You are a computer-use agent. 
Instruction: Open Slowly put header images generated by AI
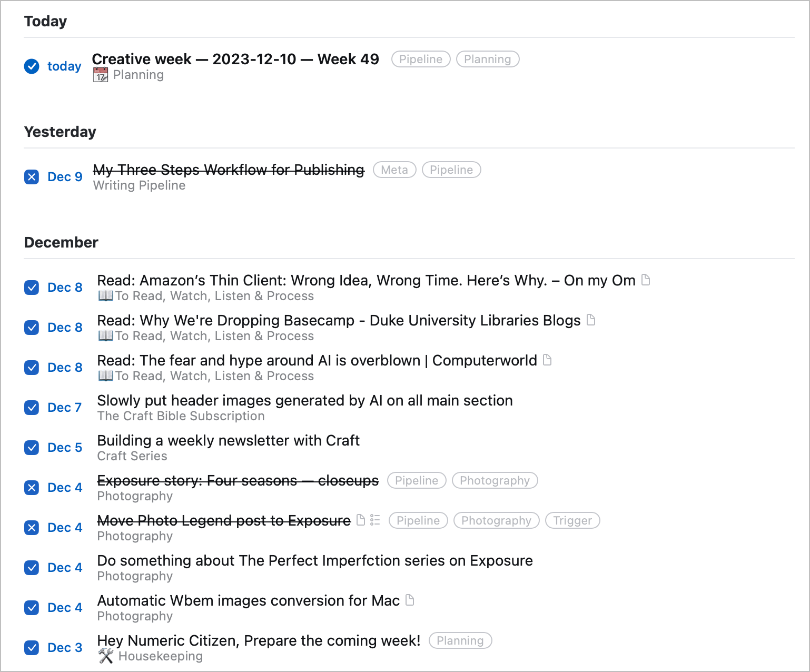coord(305,400)
